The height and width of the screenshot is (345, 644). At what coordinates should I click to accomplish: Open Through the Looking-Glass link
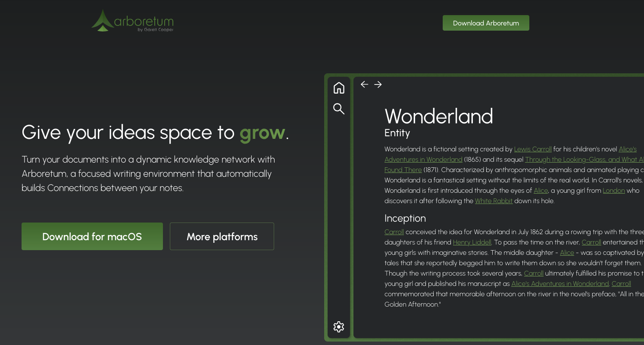584,160
